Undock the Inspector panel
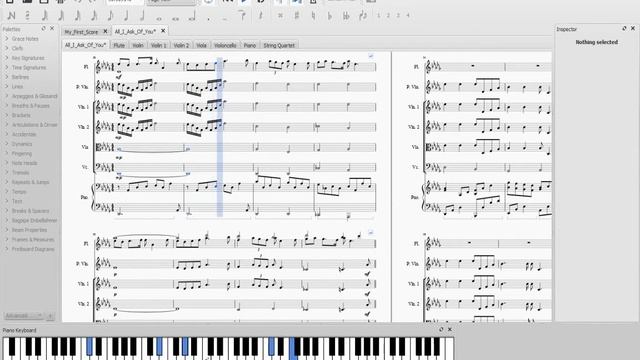 tap(624, 28)
